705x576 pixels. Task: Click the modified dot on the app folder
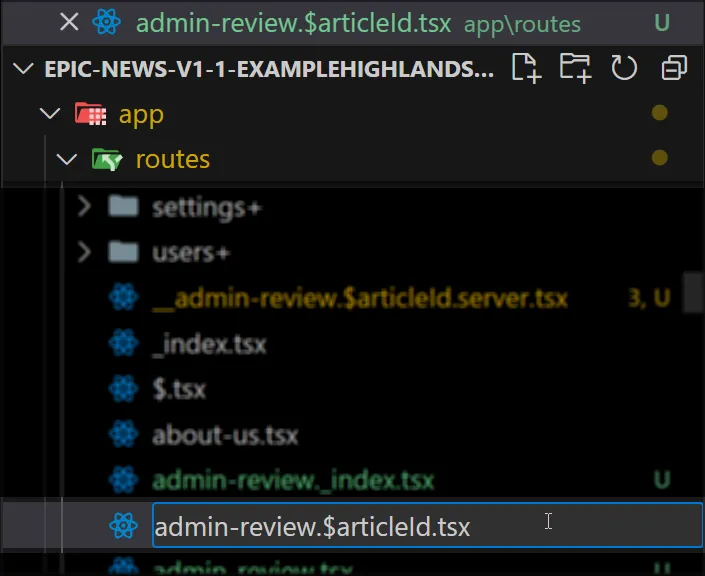tap(660, 113)
